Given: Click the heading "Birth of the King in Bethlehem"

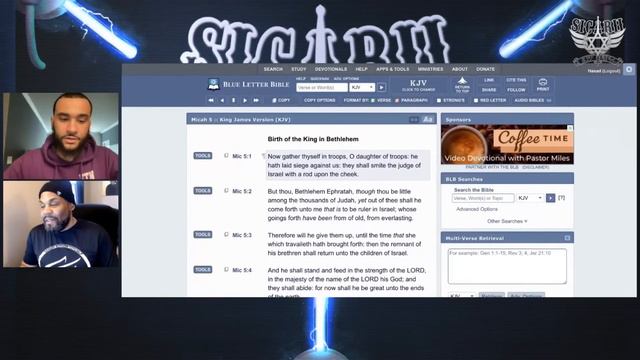Looking at the screenshot, I should (313, 139).
